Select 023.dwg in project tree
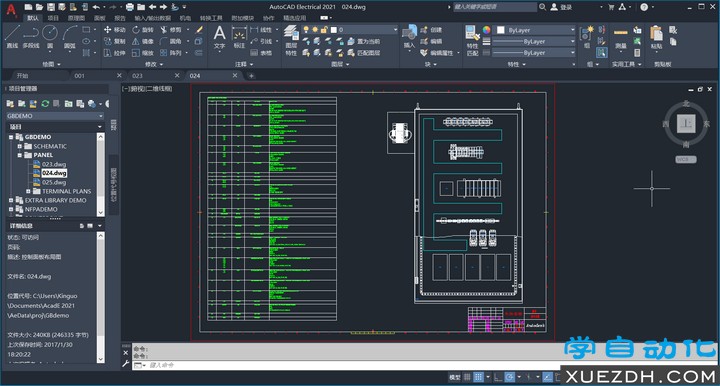720x386 pixels. (x=54, y=164)
